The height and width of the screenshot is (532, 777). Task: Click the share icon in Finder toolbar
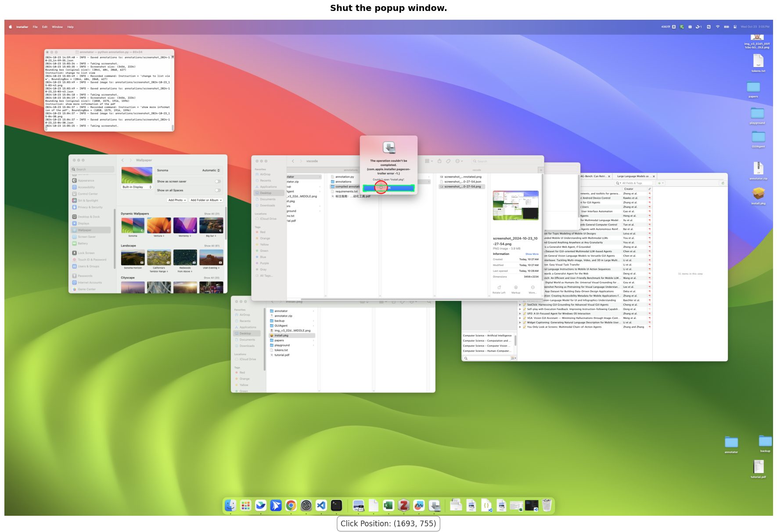439,161
